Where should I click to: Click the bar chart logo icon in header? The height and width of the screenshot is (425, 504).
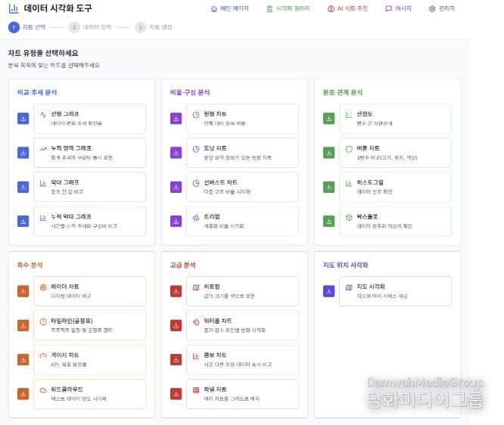pyautogui.click(x=14, y=8)
